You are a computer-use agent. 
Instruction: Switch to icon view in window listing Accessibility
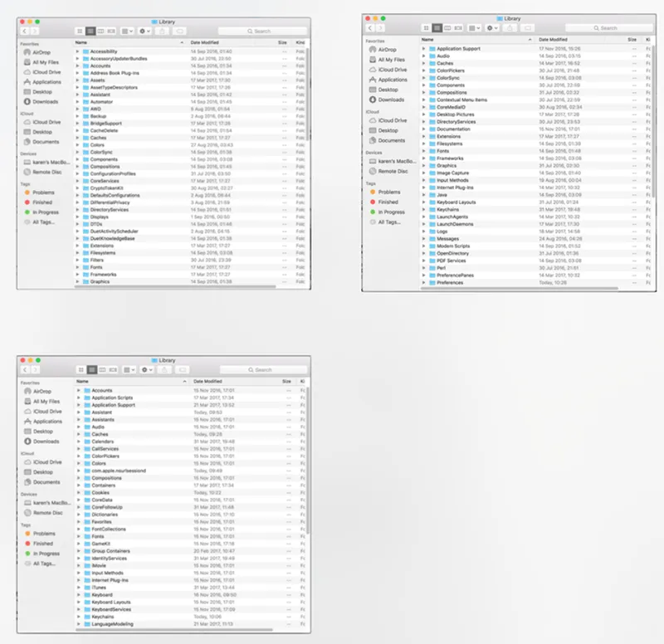81,31
